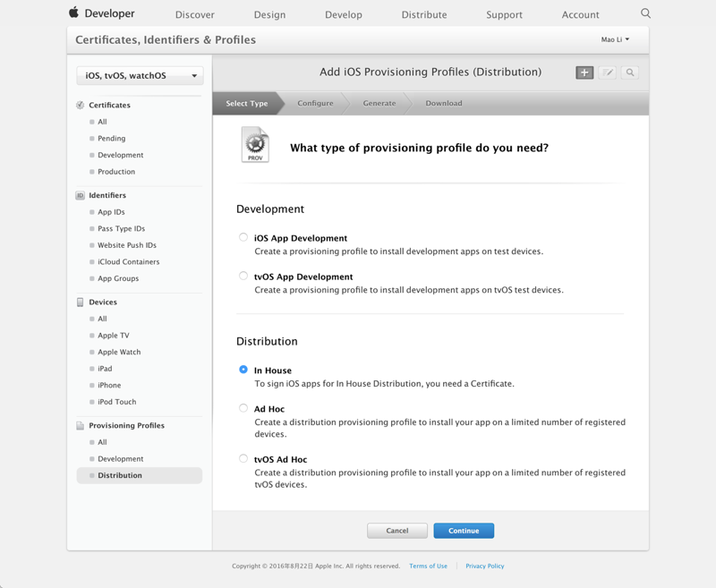
Task: Click the Devices section phone icon
Action: click(80, 303)
